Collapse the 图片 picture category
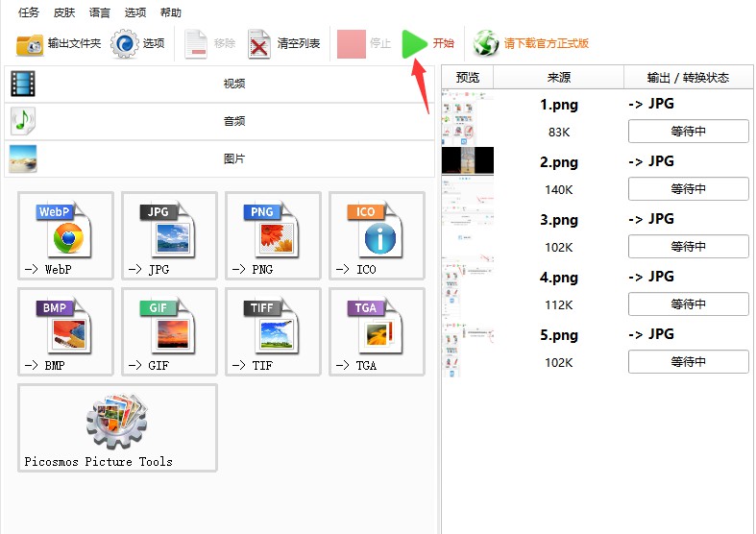 (219, 158)
